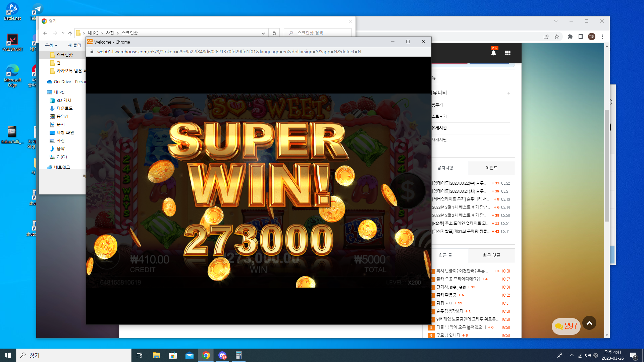
Task: Open 2023.03.22(수) update notice
Action: (x=459, y=183)
